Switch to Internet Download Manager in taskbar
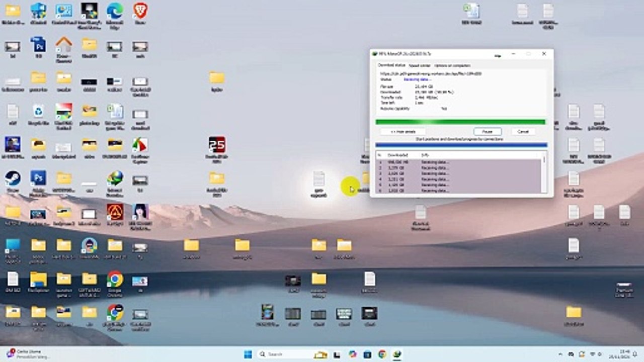Screen dimensions: 644x362 tap(397, 354)
